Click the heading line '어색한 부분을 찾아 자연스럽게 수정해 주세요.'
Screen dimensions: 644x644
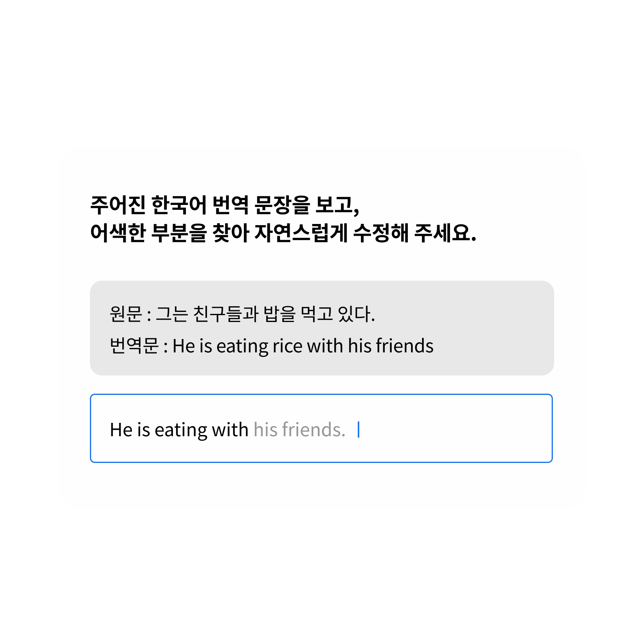coord(283,233)
